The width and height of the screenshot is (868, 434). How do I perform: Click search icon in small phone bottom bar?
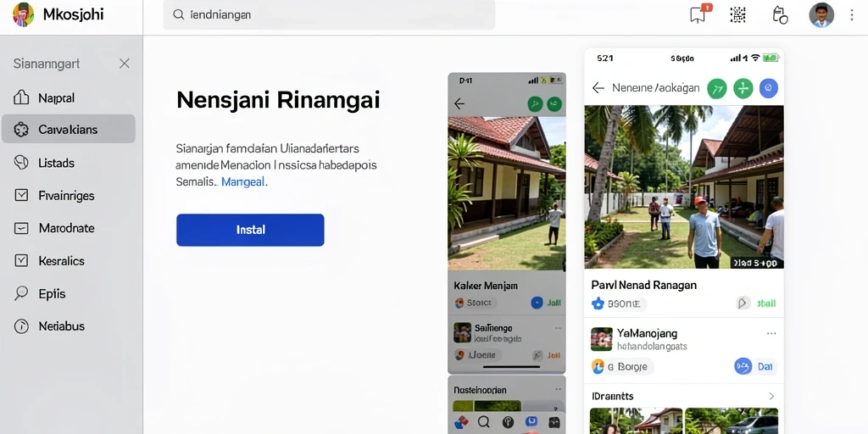pos(483,422)
